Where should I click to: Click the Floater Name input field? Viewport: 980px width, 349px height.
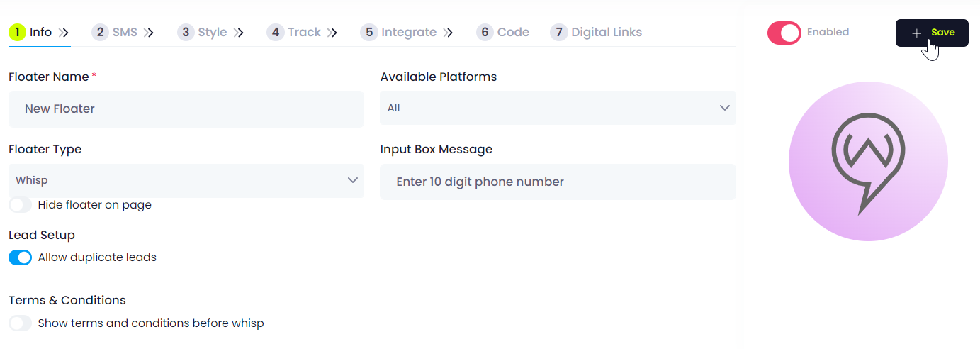point(186,109)
